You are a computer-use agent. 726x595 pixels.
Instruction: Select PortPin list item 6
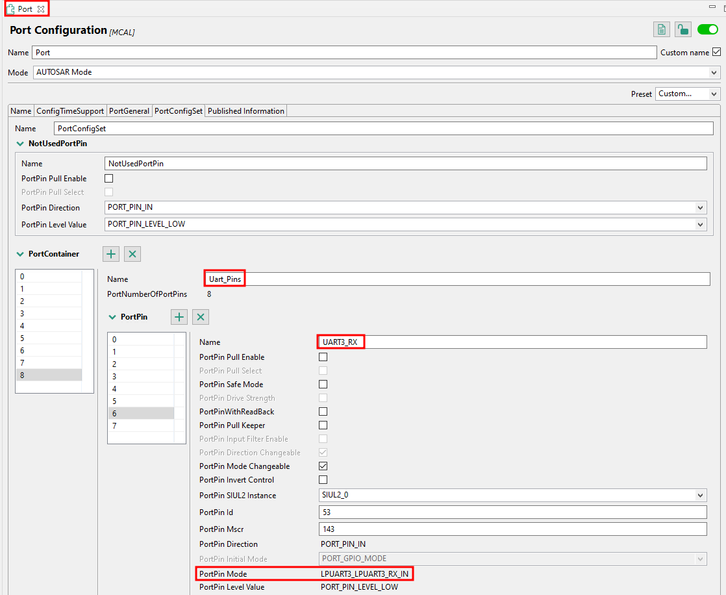[141, 413]
